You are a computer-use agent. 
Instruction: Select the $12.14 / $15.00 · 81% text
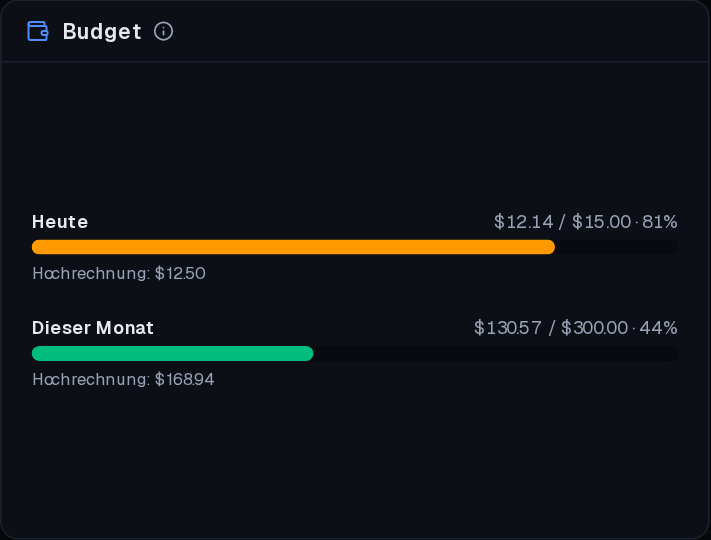pos(585,222)
